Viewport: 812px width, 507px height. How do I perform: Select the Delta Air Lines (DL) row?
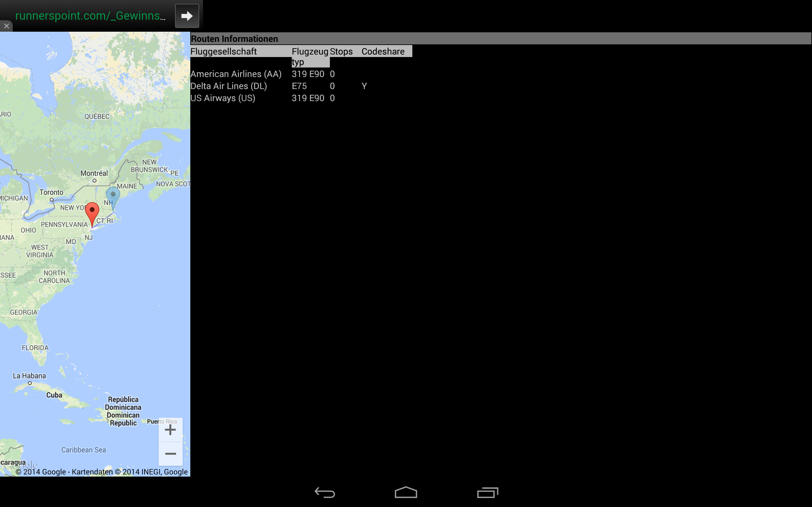pyautogui.click(x=228, y=86)
